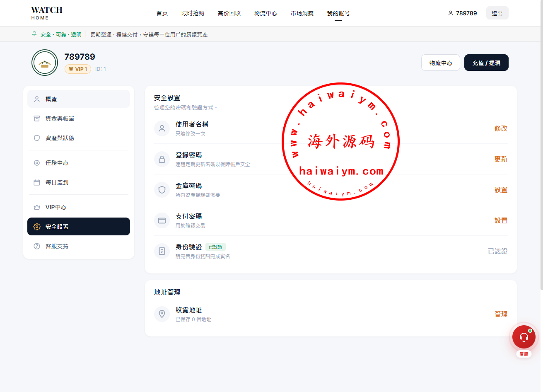
Task: Switch to 市场洞察 top navigation tab
Action: pyautogui.click(x=302, y=13)
